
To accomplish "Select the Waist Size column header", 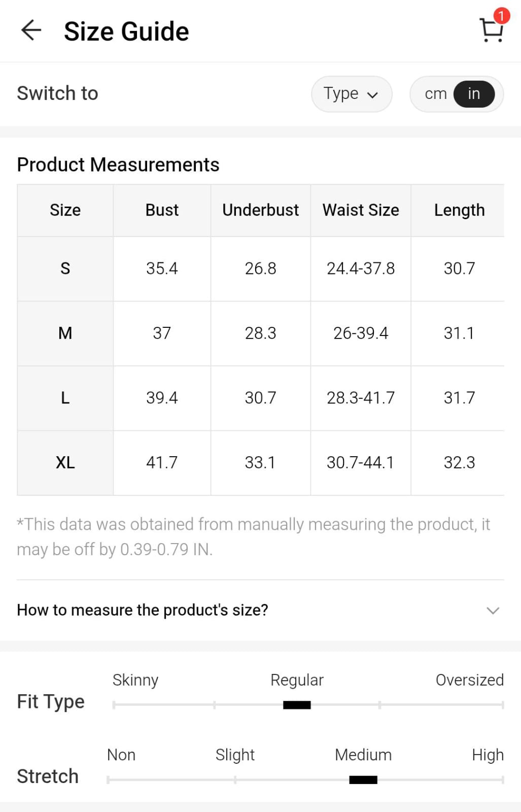I will [361, 210].
